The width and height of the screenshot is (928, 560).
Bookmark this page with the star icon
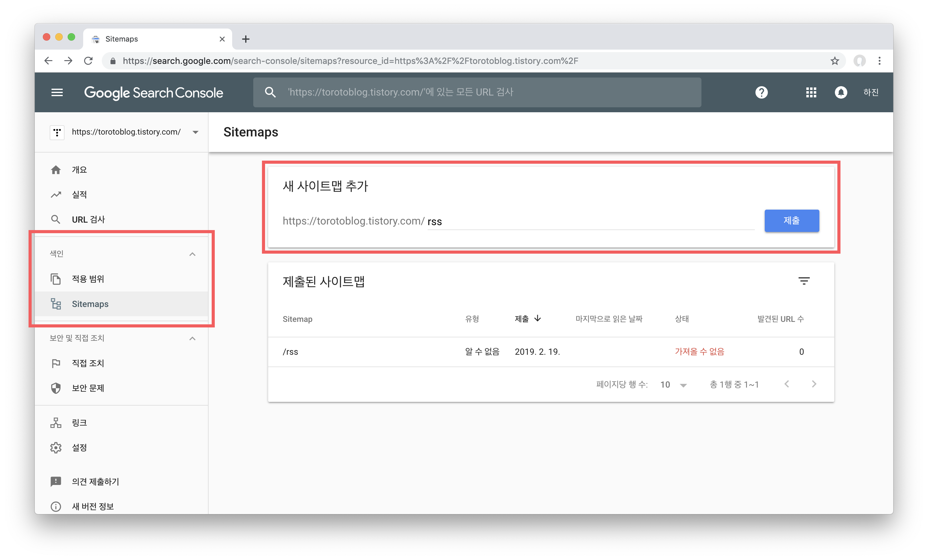point(835,61)
